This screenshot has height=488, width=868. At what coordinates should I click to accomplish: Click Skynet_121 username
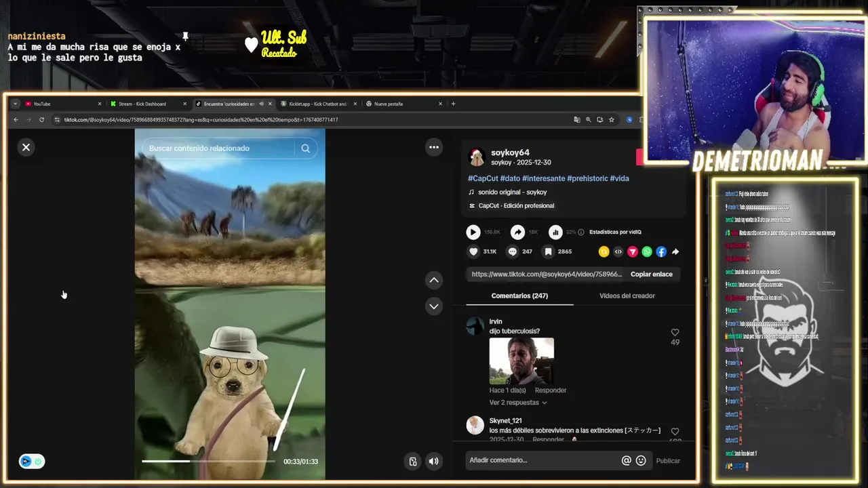[x=506, y=421]
